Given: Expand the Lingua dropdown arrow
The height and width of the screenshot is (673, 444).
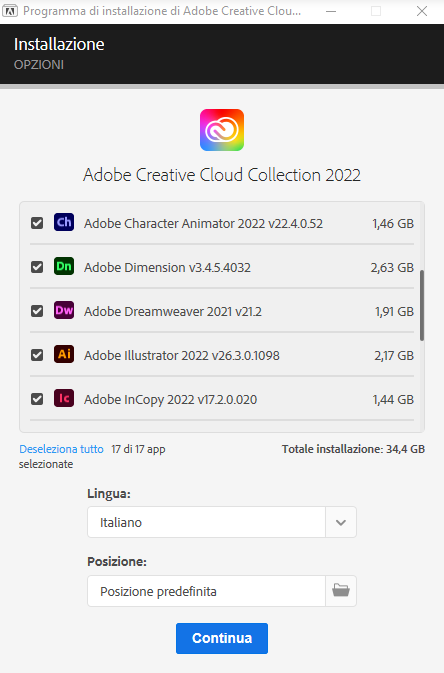Looking at the screenshot, I should coord(341,522).
